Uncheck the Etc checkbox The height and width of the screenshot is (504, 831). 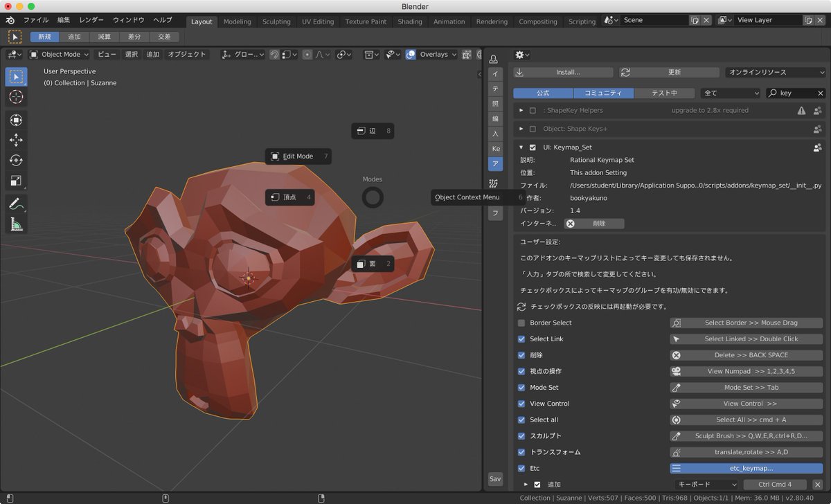[x=521, y=469]
